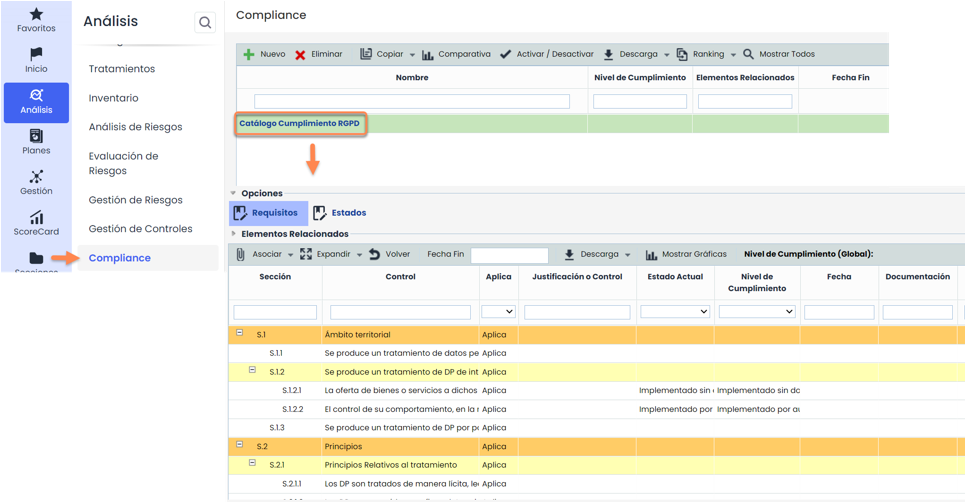Select the Gestión sidebar icon

coord(36,177)
